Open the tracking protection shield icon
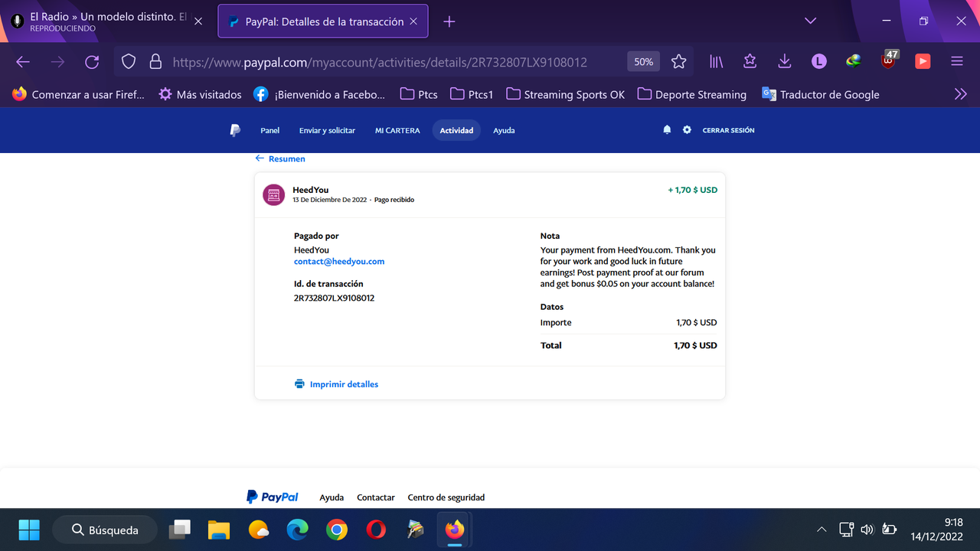This screenshot has height=551, width=980. (129, 62)
